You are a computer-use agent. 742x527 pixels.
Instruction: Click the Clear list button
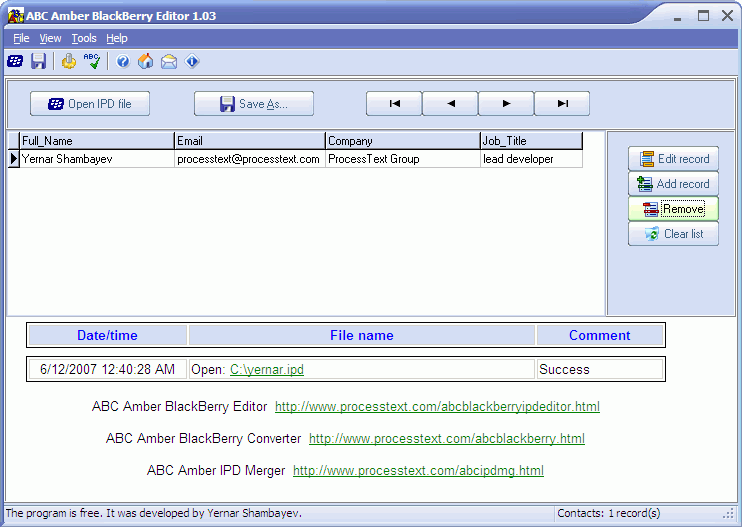(x=673, y=234)
